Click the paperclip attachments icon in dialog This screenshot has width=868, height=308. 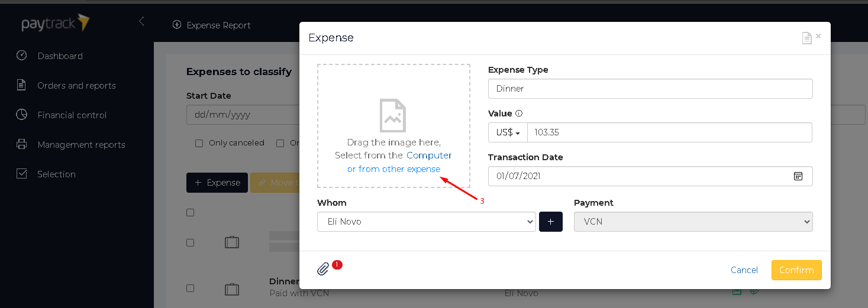323,269
